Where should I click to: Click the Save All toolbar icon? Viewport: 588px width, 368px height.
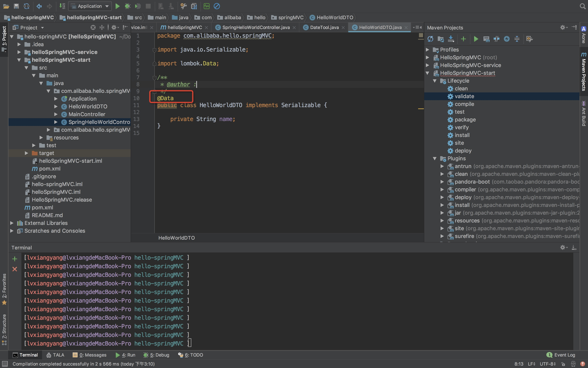pos(16,6)
